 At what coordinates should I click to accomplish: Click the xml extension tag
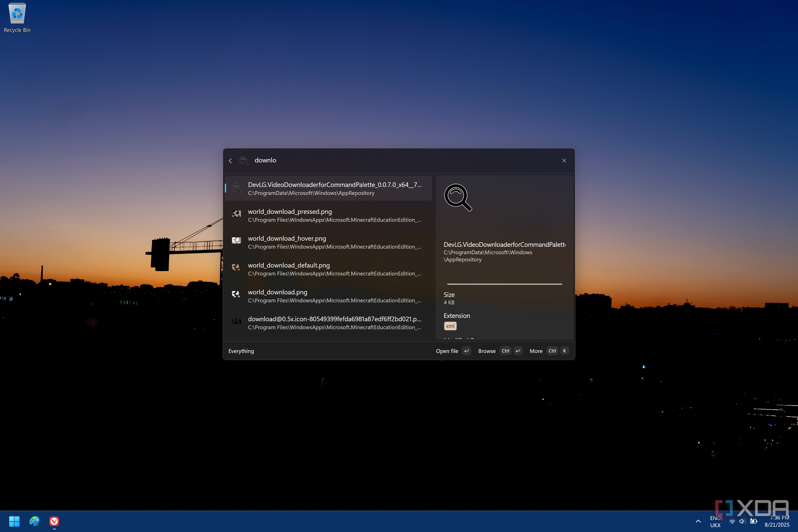450,326
